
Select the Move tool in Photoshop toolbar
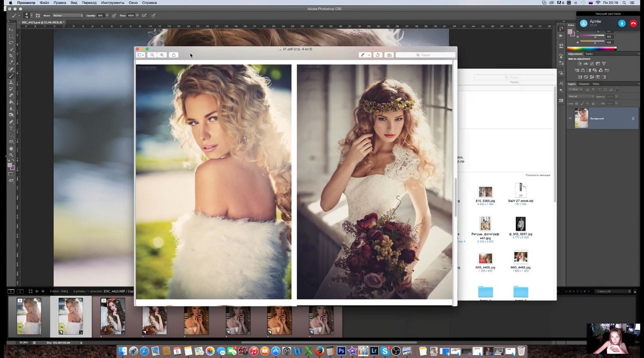click(x=11, y=30)
